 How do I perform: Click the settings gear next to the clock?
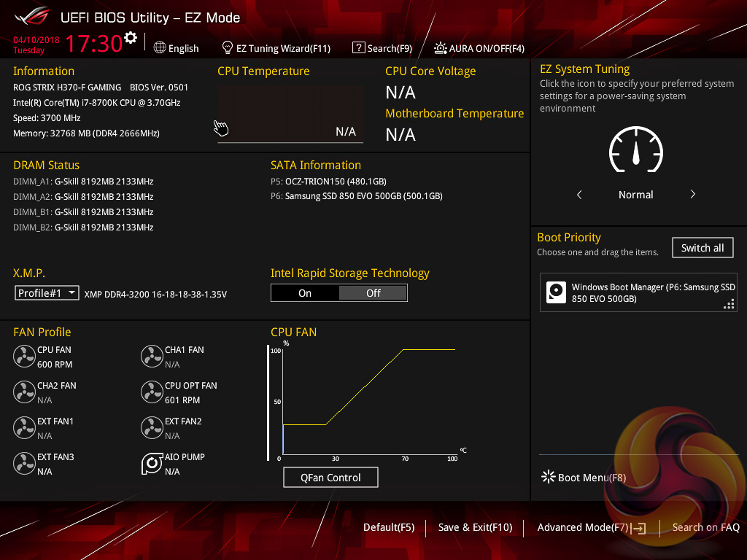point(131,38)
